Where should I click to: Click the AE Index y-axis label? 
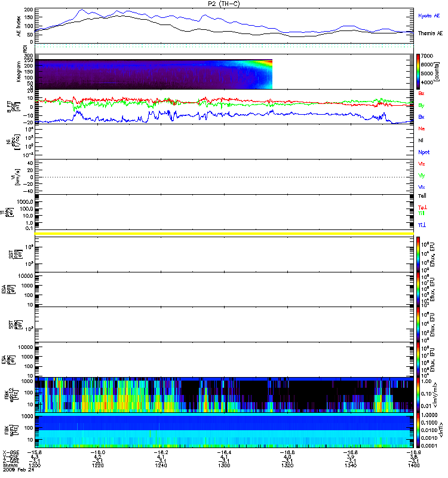pyautogui.click(x=19, y=26)
